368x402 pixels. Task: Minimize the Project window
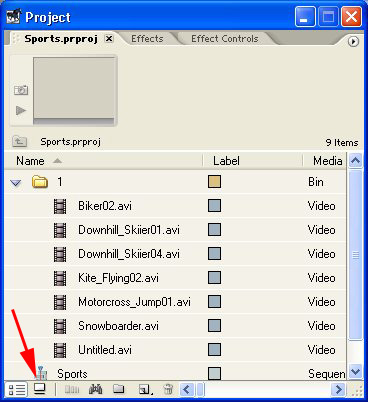305,17
